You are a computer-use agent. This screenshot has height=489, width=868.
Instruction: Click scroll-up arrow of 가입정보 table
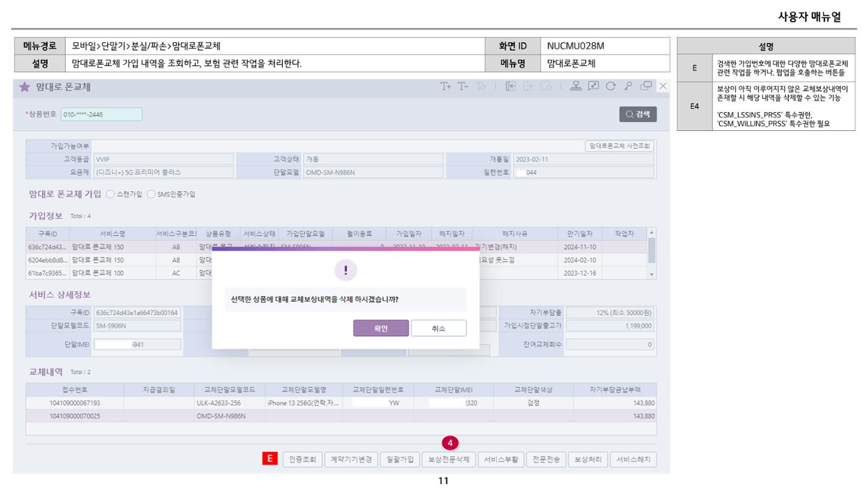coord(651,232)
